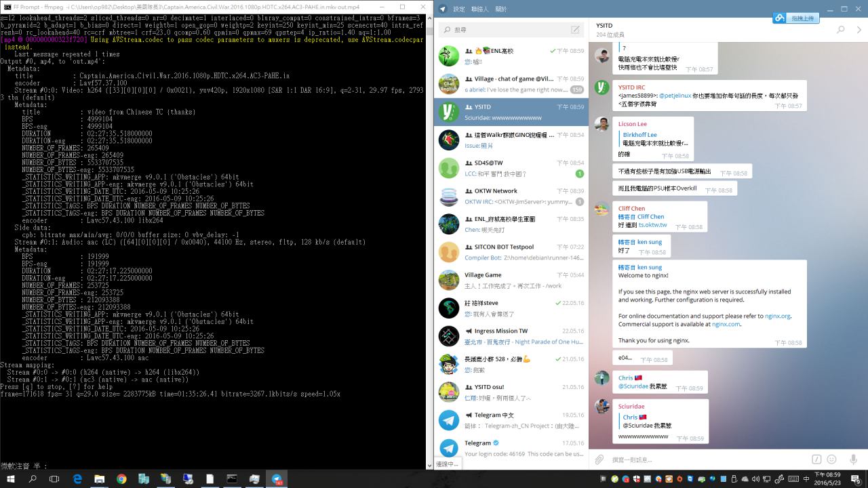This screenshot has width=868, height=488.
Task: Open bot commands slash icon
Action: pyautogui.click(x=816, y=460)
